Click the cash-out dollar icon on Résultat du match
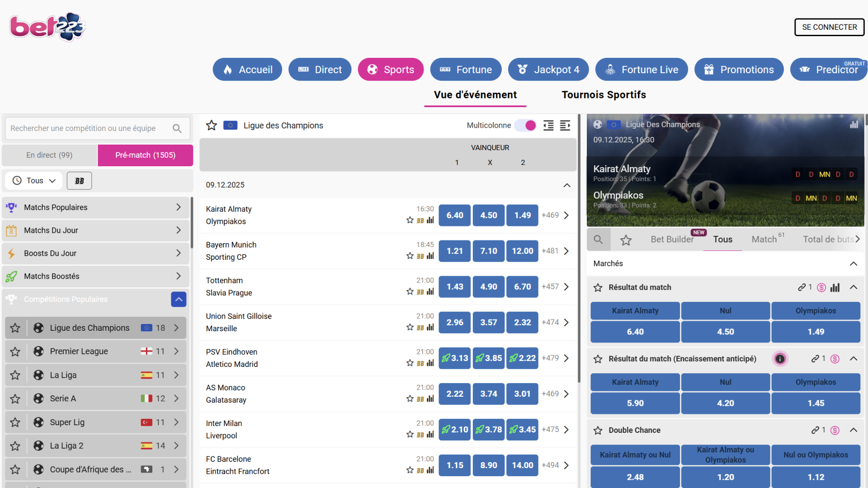 pos(821,287)
